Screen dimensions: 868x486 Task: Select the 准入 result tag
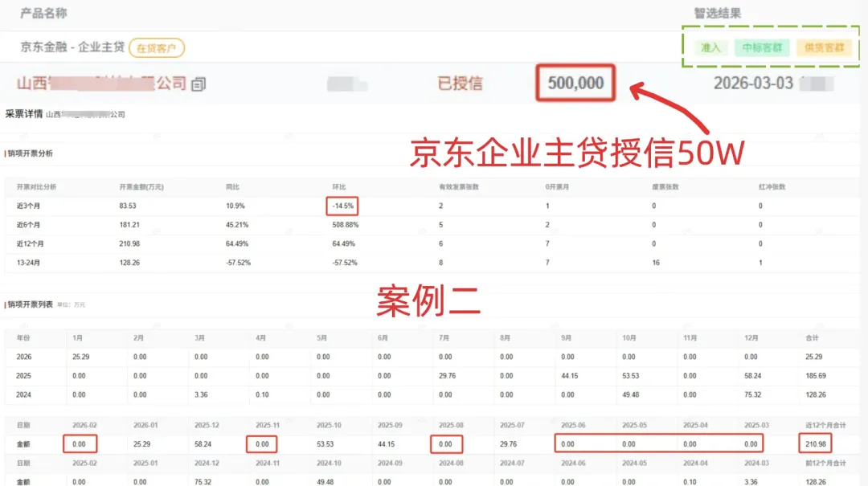(710, 47)
